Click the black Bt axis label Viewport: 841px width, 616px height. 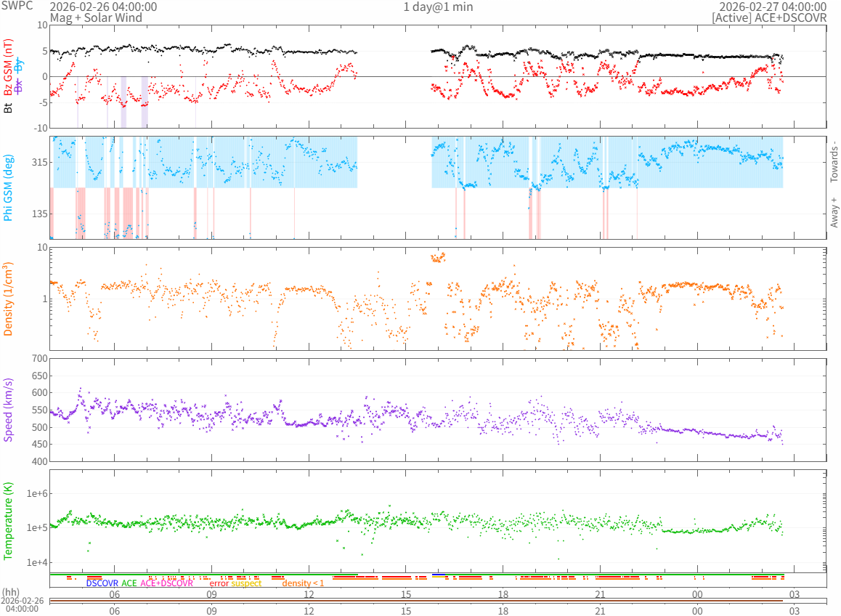click(9, 108)
